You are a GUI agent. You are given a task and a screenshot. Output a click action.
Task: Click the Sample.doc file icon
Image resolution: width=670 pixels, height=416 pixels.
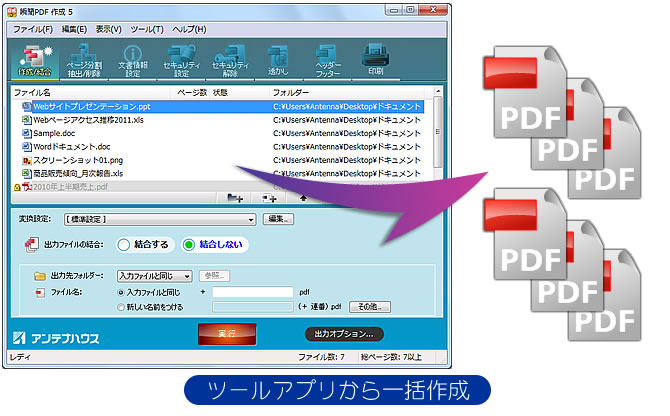(x=26, y=133)
